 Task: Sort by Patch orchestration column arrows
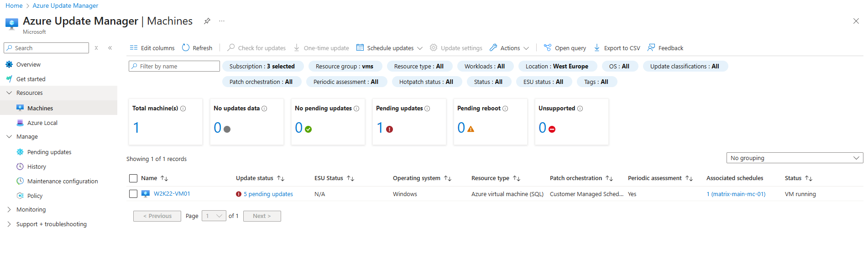609,178
